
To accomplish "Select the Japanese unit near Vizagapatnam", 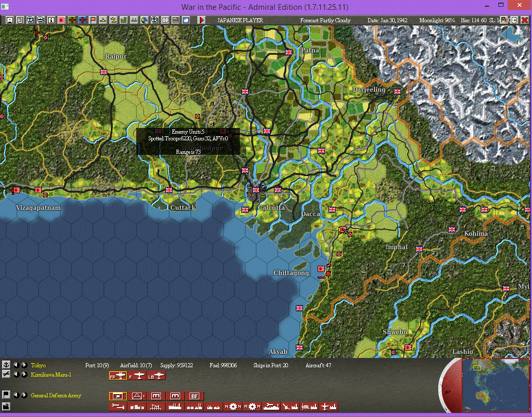I will [x=38, y=190].
